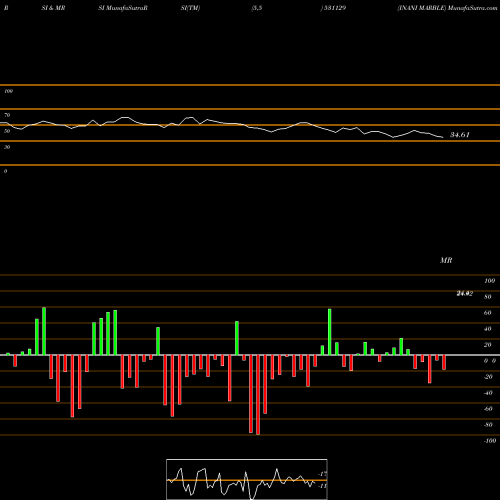
Task: Click the 70 level label on RSI scale
Action: [7, 115]
